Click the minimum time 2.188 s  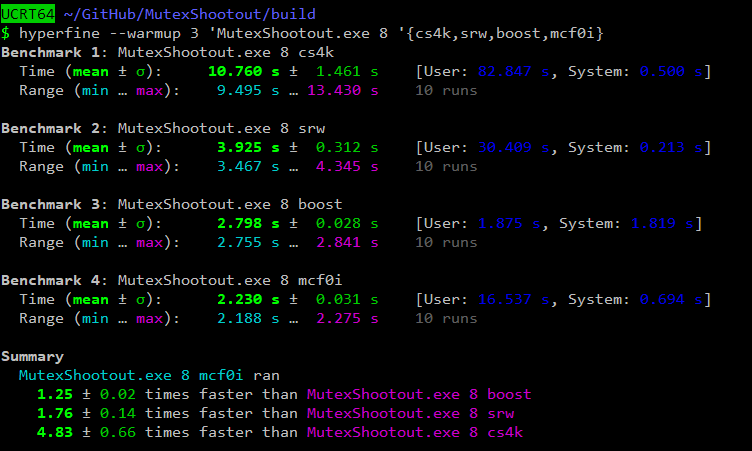[x=248, y=319]
